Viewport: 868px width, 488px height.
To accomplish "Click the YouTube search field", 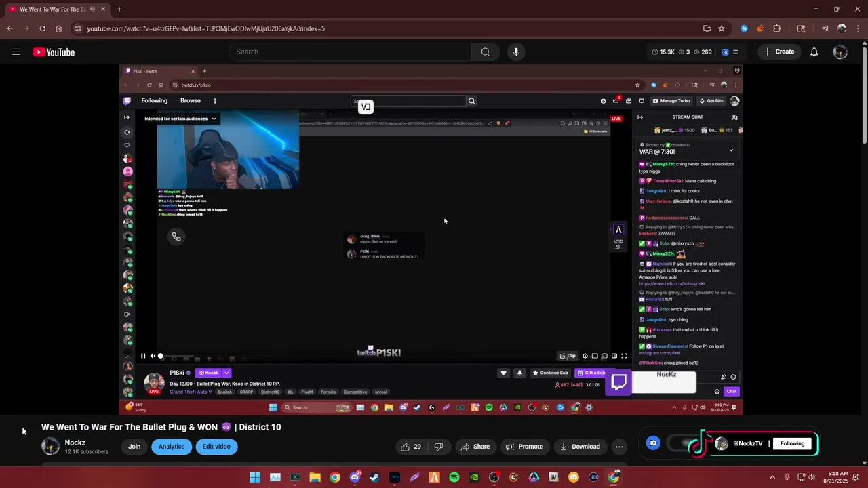I will coord(350,52).
